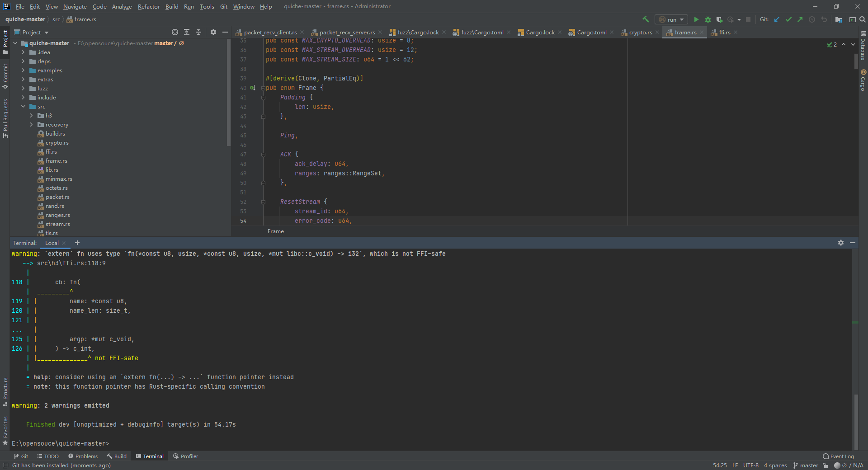Open Event Log in status bar
868x470 pixels.
pyautogui.click(x=839, y=456)
